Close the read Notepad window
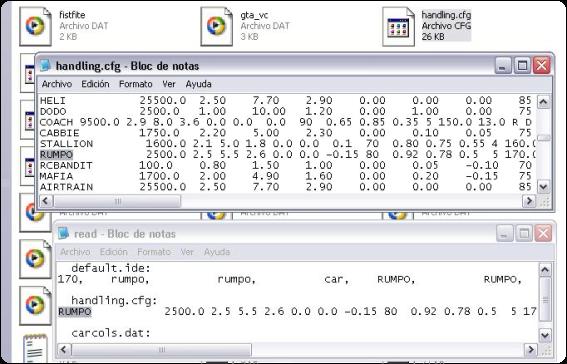 point(543,234)
